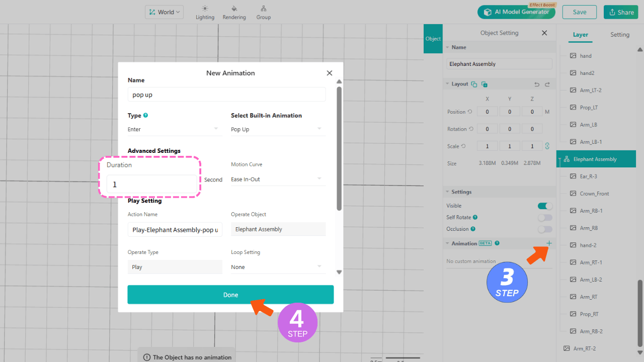The width and height of the screenshot is (644, 362).
Task: Click the Save button
Action: 579,12
